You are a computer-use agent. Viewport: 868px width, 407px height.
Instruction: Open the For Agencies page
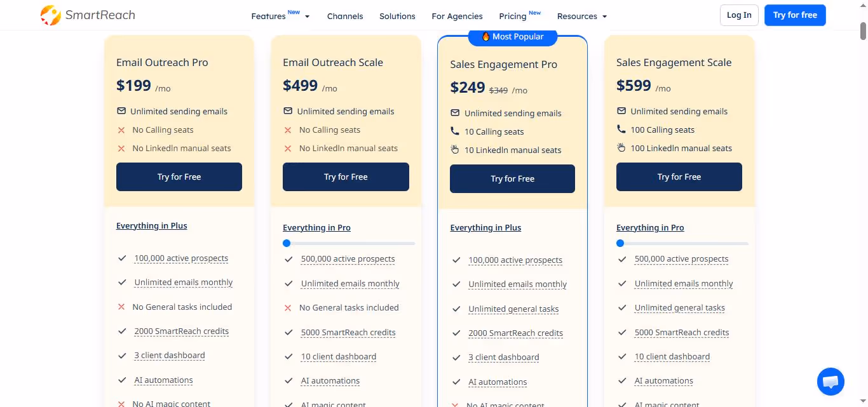click(x=457, y=16)
